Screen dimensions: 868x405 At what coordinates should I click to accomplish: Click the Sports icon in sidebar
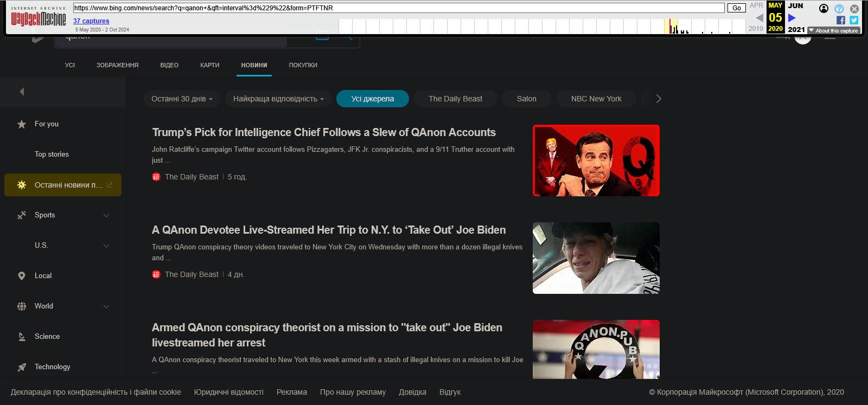(22, 215)
